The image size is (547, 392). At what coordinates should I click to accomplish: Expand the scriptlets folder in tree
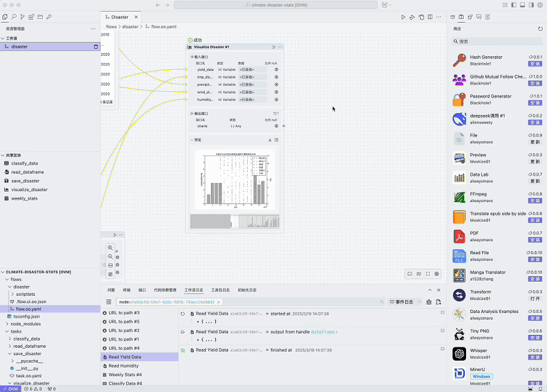(x=13, y=294)
